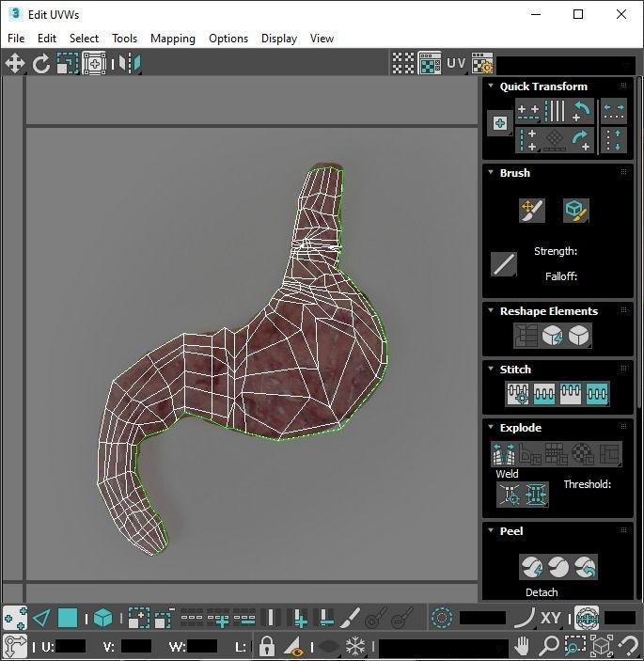Click Space Vertically icon

[x=614, y=140]
